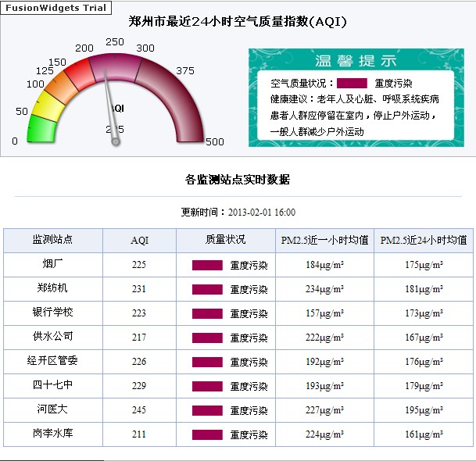
Task: Click 重度污染 status in 供水公司 row
Action: [x=249, y=338]
